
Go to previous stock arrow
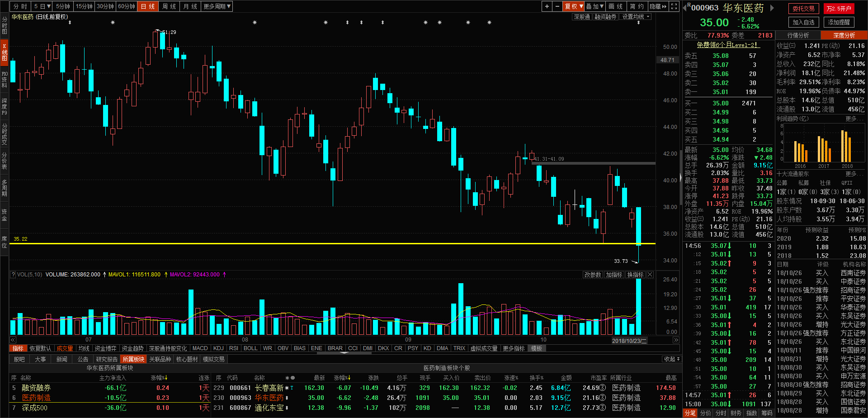point(685,8)
